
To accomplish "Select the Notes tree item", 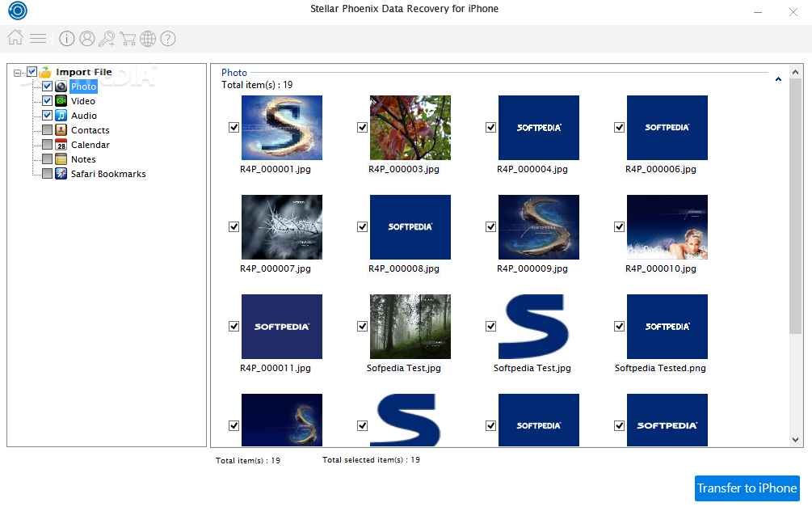I will [x=83, y=159].
